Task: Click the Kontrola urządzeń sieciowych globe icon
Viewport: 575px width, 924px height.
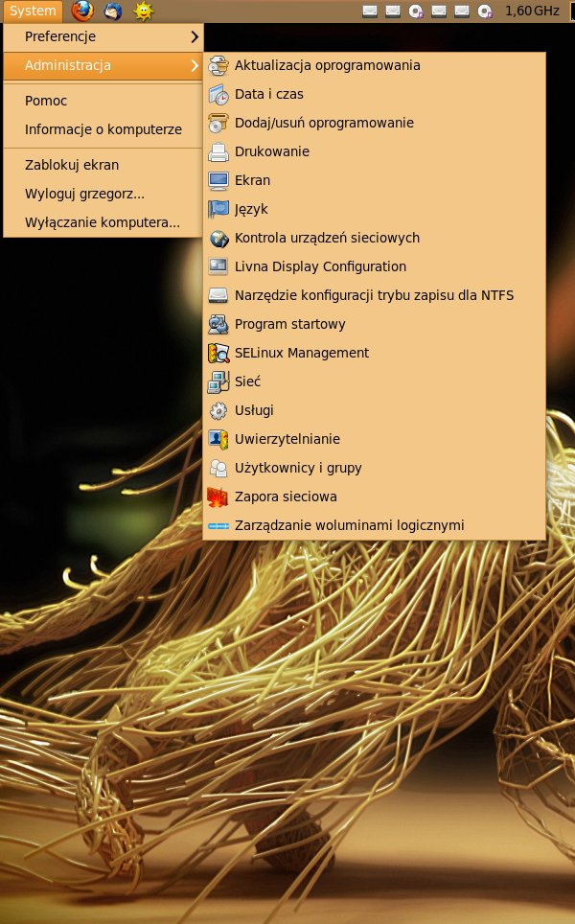Action: point(218,238)
